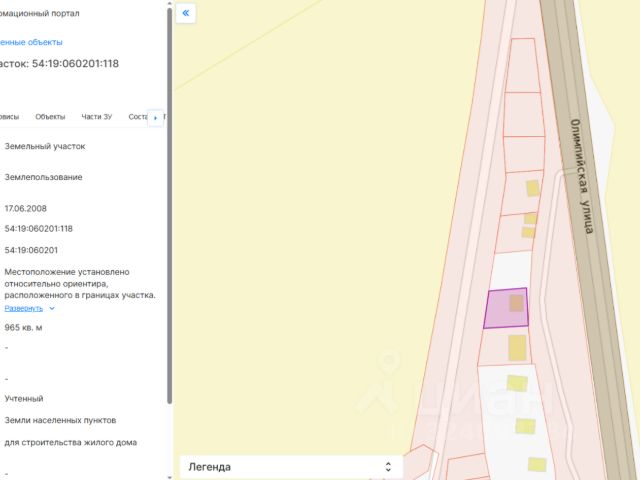Click the Землепользование value
Screen dimensions: 640x480
(x=43, y=177)
